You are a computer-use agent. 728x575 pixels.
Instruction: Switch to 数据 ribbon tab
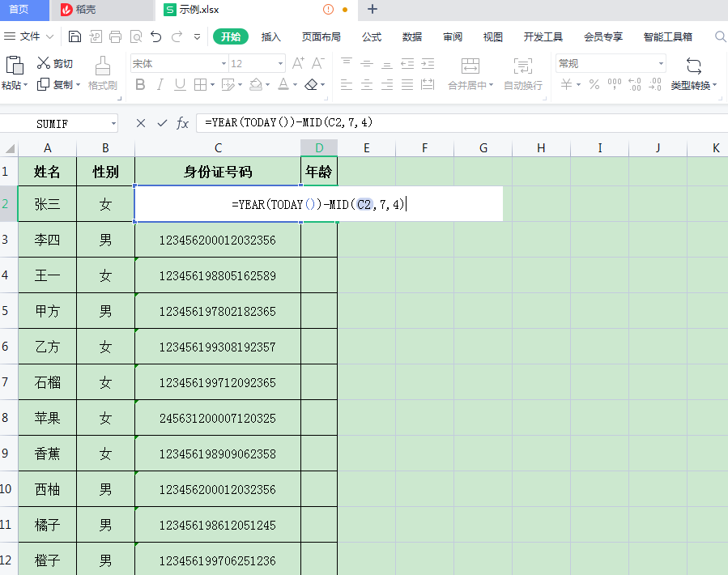(412, 36)
